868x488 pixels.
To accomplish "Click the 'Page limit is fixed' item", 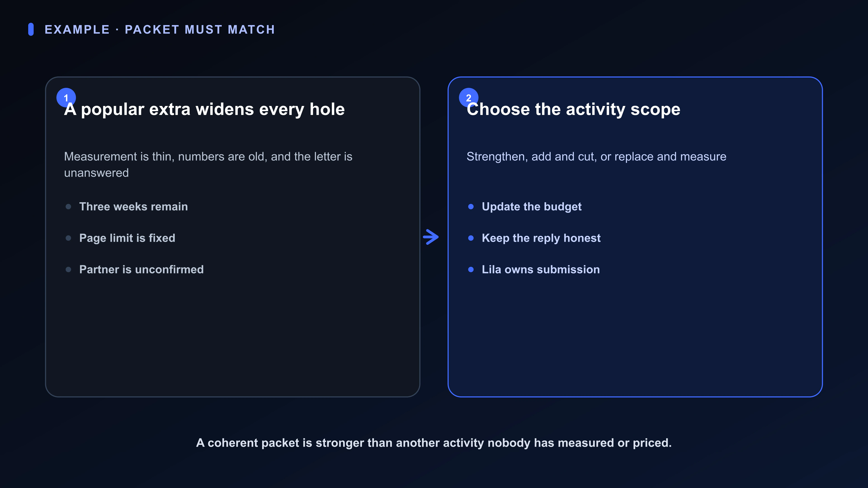I will tap(127, 238).
